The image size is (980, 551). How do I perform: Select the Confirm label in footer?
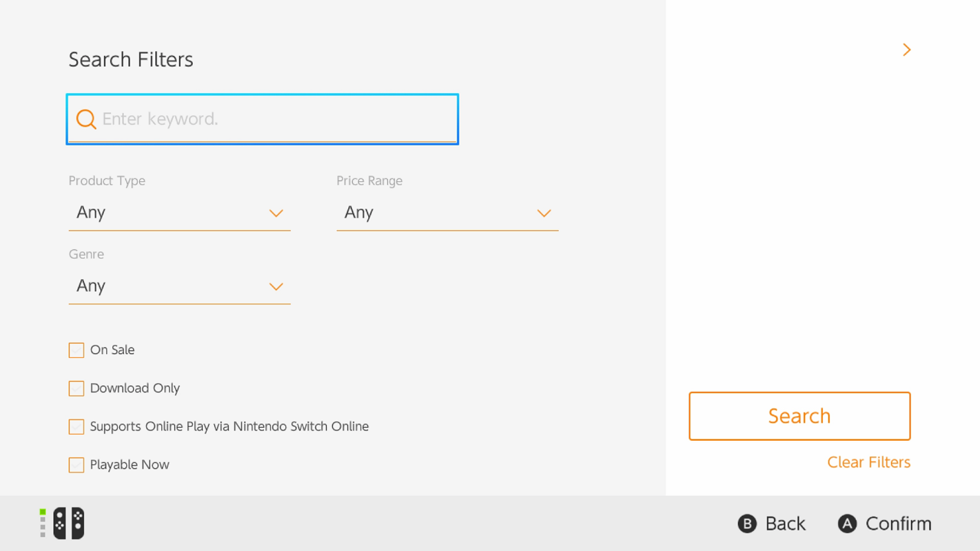898,523
